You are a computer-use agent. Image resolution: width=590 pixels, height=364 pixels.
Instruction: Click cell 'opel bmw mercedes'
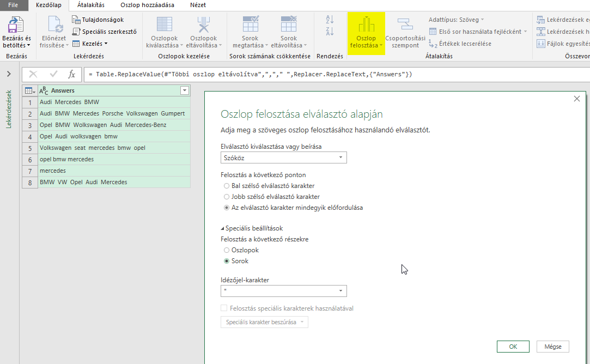(114, 160)
